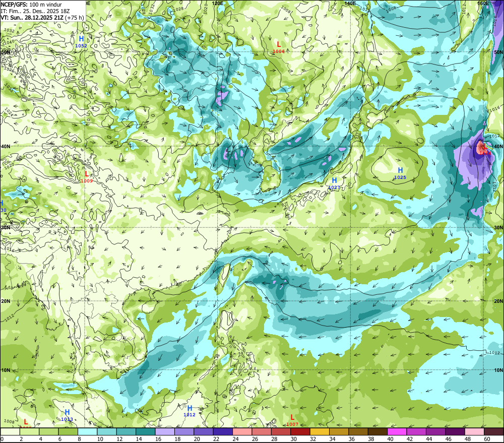Select the dark teal 14–16 legend swatch
Image resolution: width=504 pixels, height=443 pixels.
point(146,431)
